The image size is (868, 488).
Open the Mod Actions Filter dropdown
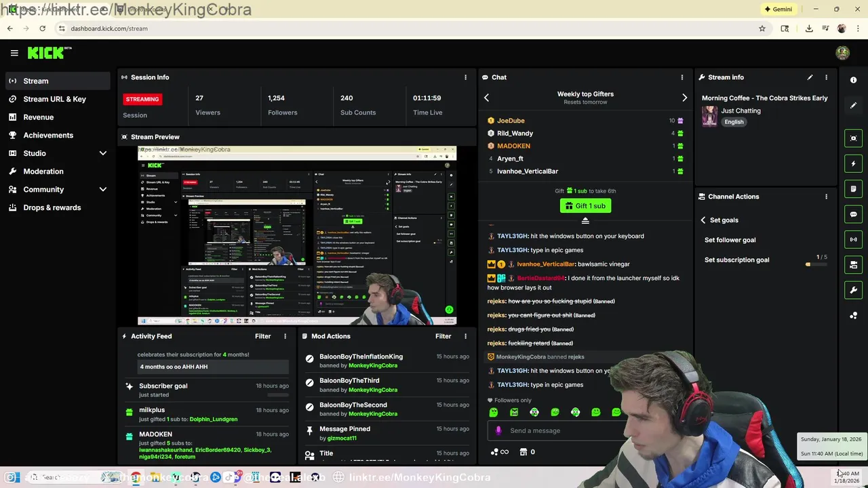tap(443, 336)
